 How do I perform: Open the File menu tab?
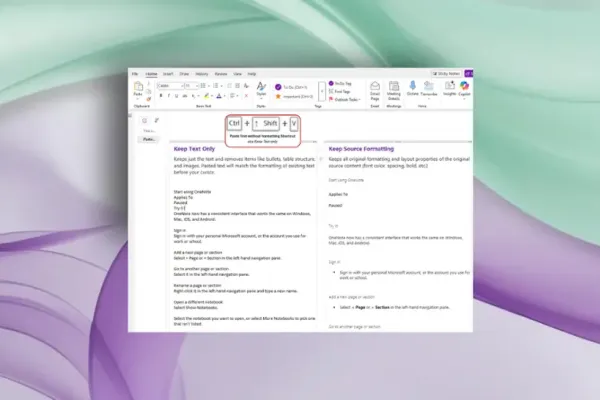[x=135, y=74]
